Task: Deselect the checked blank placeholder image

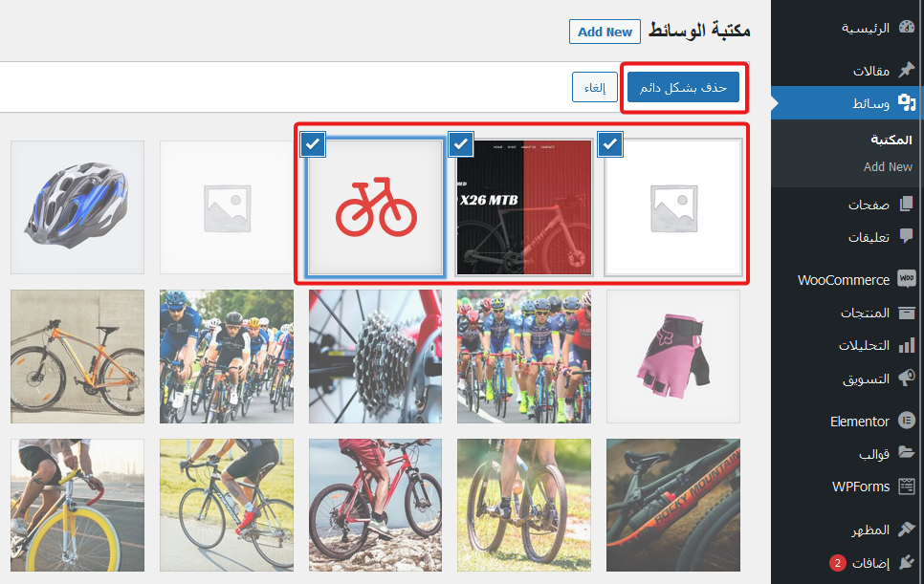Action: tap(609, 144)
